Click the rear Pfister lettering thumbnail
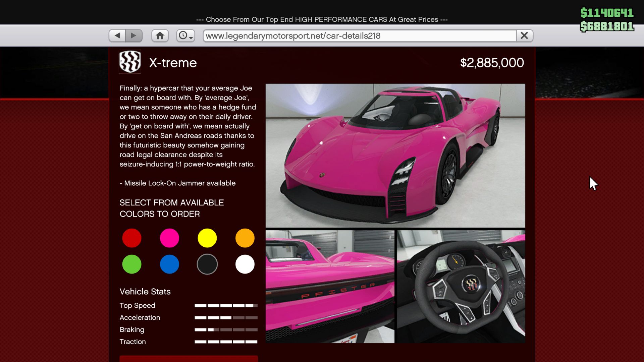The height and width of the screenshot is (362, 644). (x=330, y=286)
